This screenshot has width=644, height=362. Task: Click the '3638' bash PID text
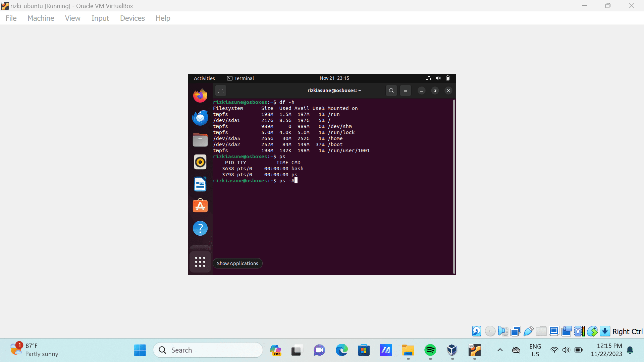point(228,169)
